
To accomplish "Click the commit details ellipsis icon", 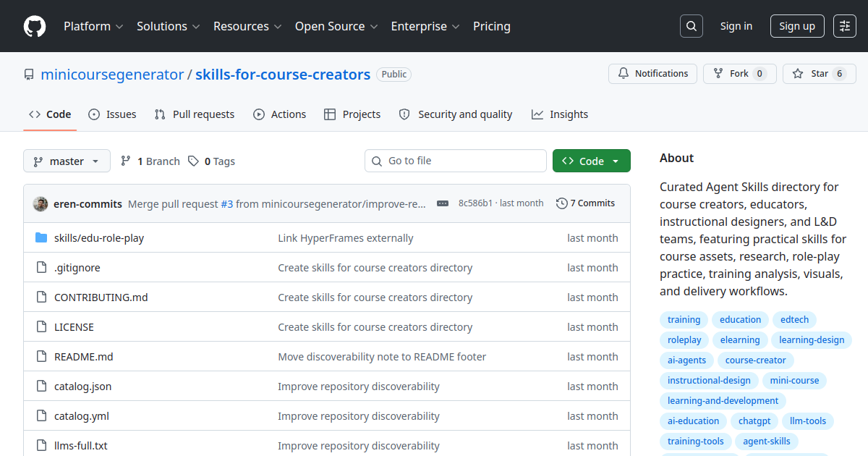I will click(x=443, y=203).
